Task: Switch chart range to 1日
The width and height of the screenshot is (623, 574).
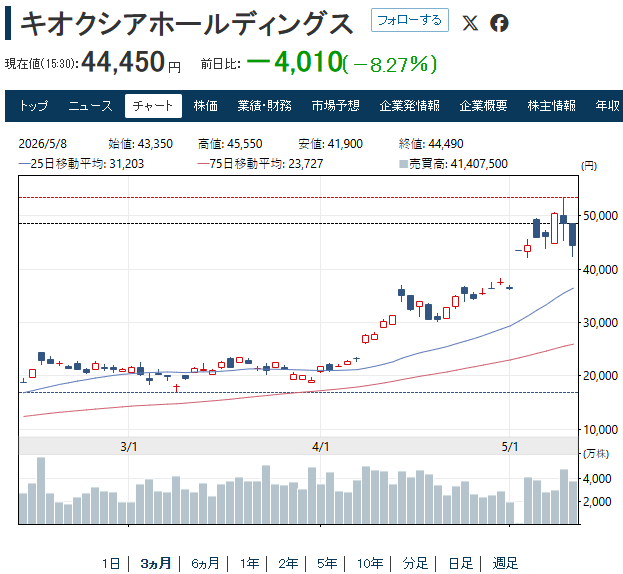Action: tap(111, 563)
